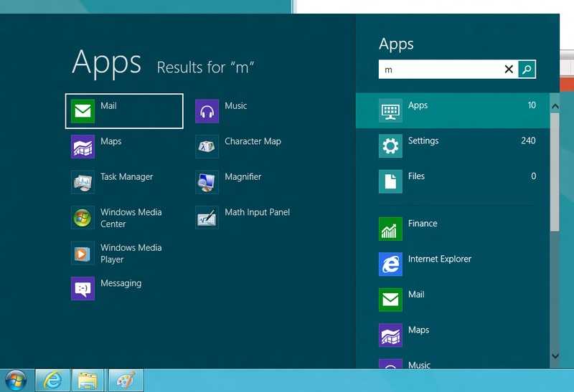
Task: Select Internet Explorer in search sidebar
Action: pyautogui.click(x=453, y=264)
